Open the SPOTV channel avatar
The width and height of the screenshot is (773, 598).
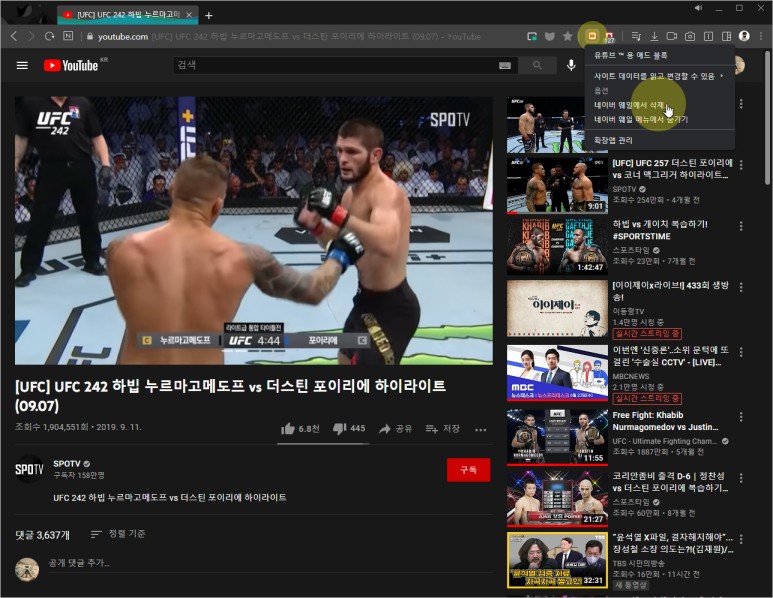[29, 469]
